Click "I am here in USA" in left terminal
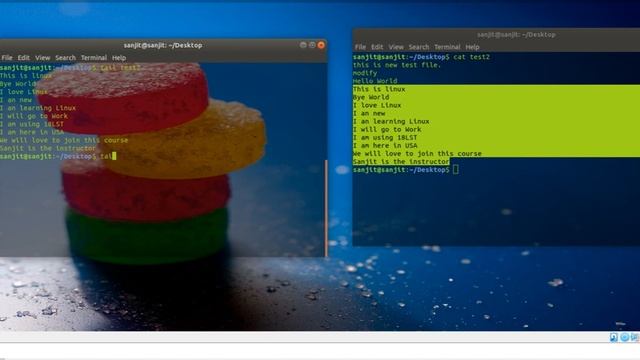 (x=32, y=132)
